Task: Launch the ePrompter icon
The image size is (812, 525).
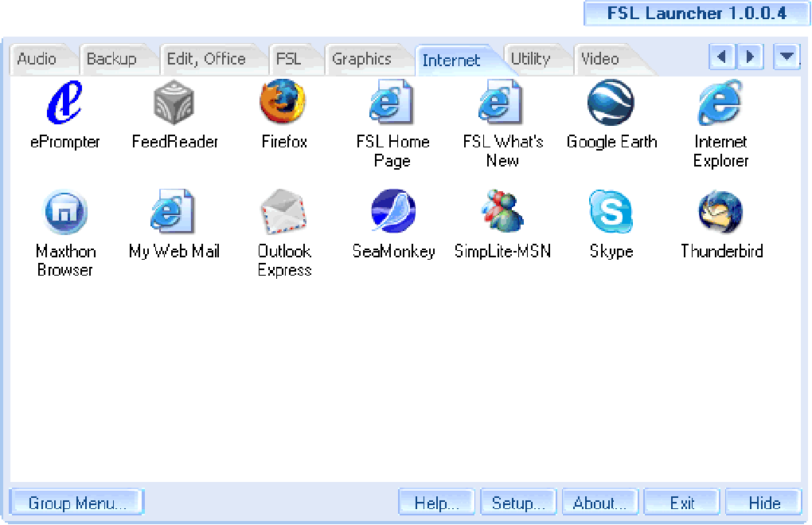Action: pyautogui.click(x=64, y=102)
